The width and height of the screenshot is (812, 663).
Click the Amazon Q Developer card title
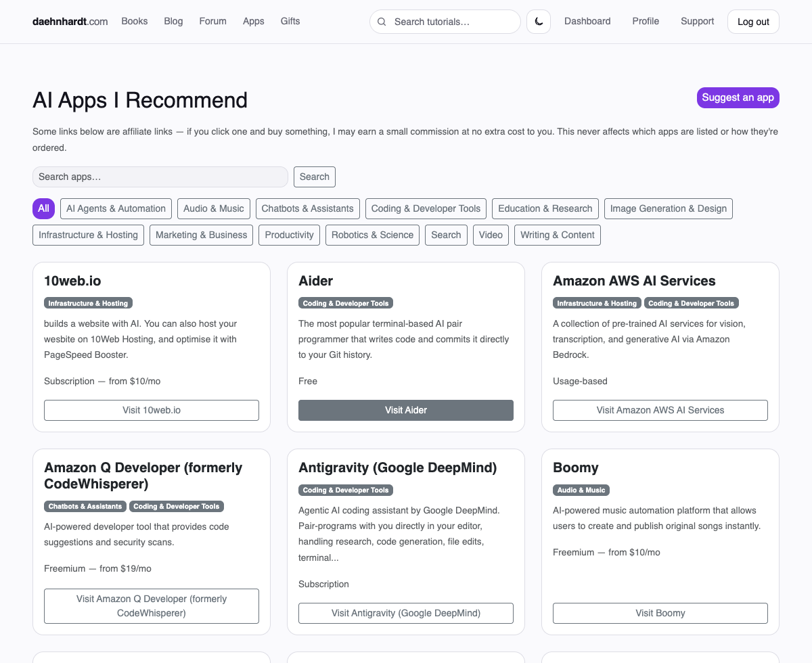143,476
